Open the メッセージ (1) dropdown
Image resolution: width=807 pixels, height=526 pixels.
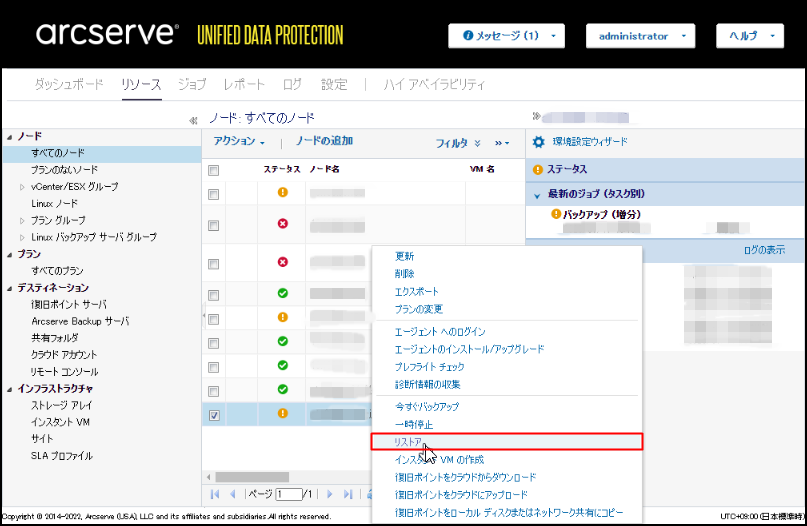pyautogui.click(x=506, y=36)
